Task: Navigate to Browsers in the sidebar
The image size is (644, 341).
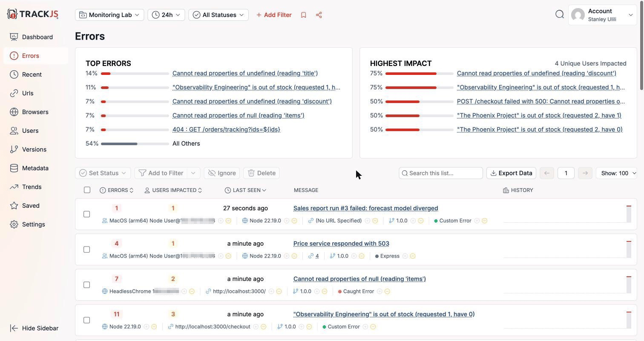Action: tap(36, 112)
